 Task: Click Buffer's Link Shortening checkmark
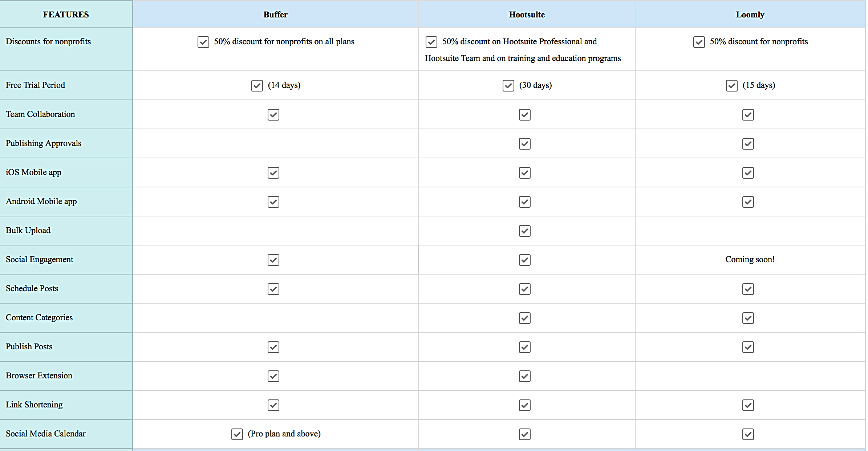click(273, 405)
